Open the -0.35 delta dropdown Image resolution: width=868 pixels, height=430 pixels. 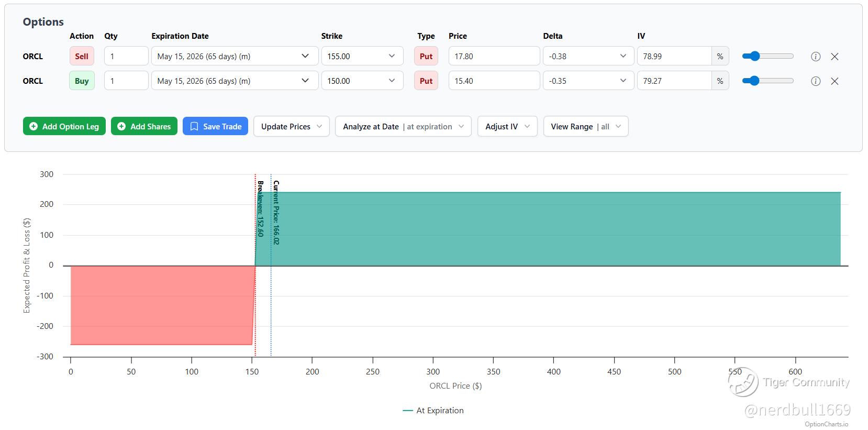pos(588,81)
